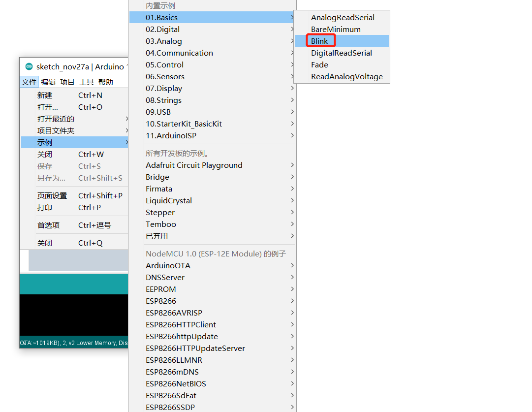The image size is (532, 412).
Task: Open ESP8266LLMNR examples submenu
Action: [x=212, y=360]
